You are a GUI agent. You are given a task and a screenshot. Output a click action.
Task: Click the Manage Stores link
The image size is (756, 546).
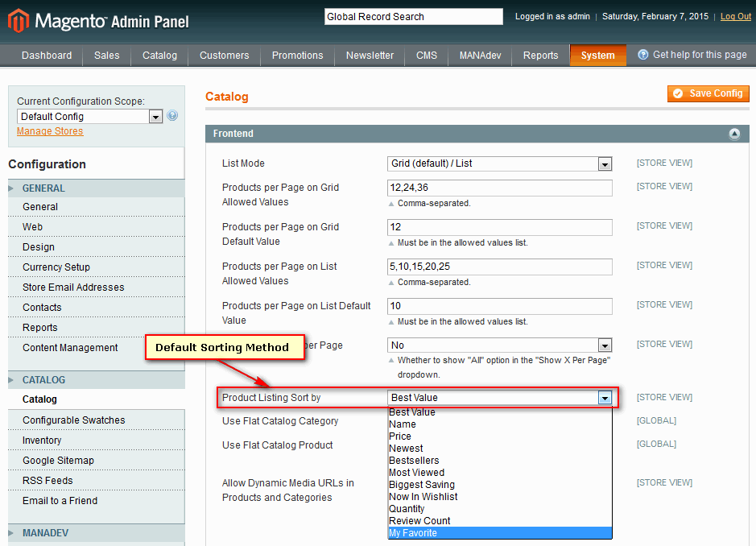pos(50,131)
